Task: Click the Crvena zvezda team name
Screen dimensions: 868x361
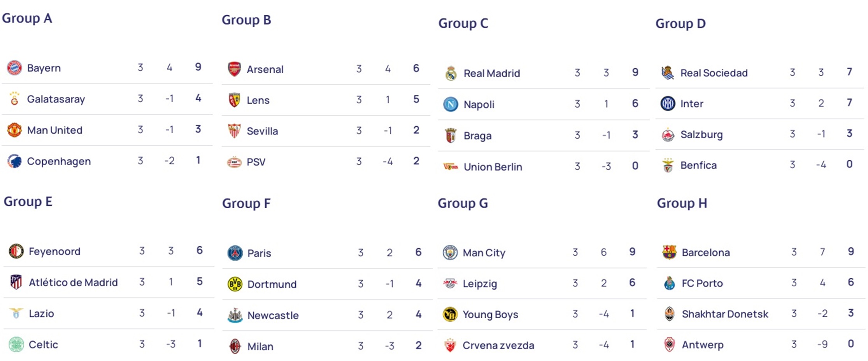Action: 498,345
